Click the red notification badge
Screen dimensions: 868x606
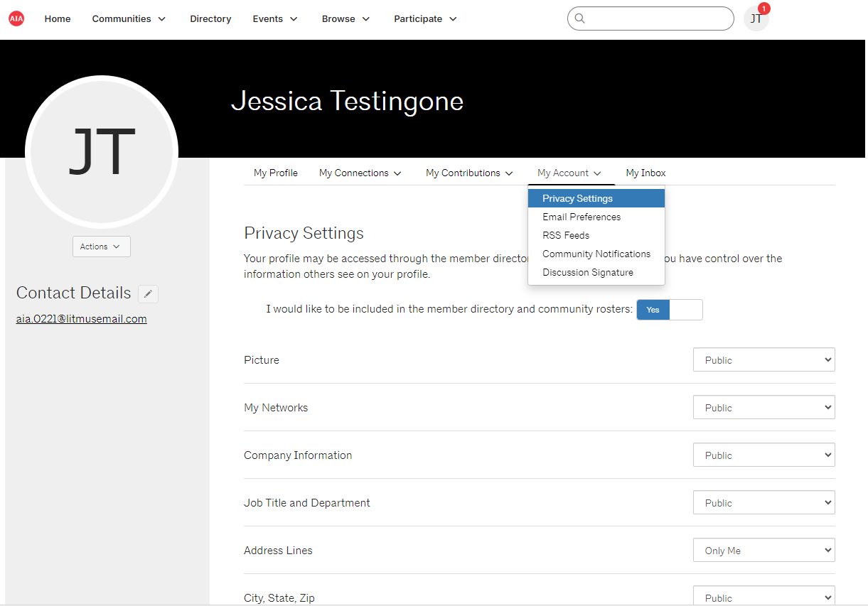tap(764, 7)
